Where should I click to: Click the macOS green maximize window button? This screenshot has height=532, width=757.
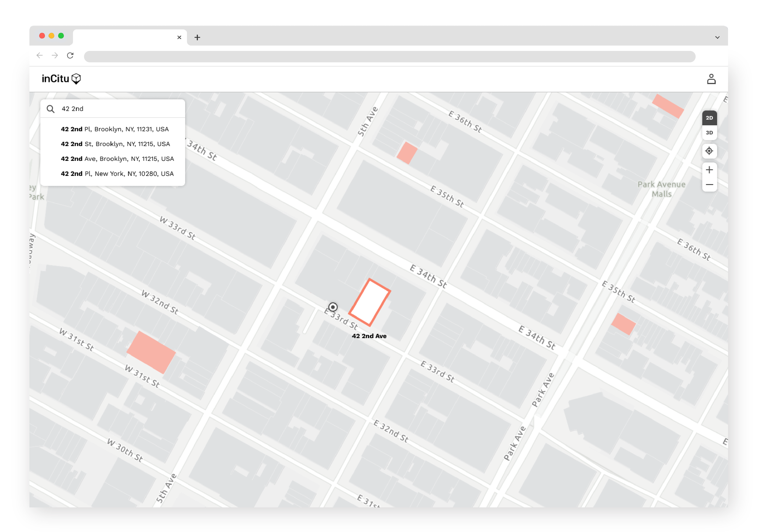[61, 36]
